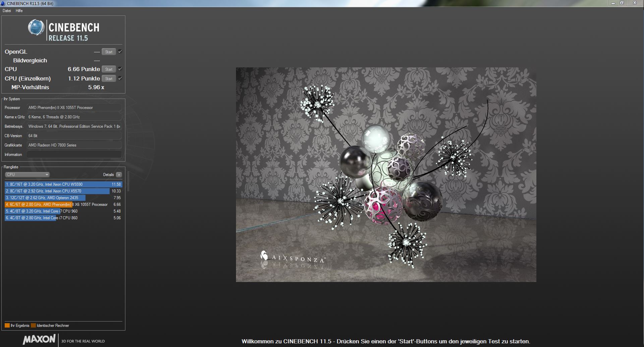Click the Information input field
Screen dimensions: 644x347
pos(74,155)
